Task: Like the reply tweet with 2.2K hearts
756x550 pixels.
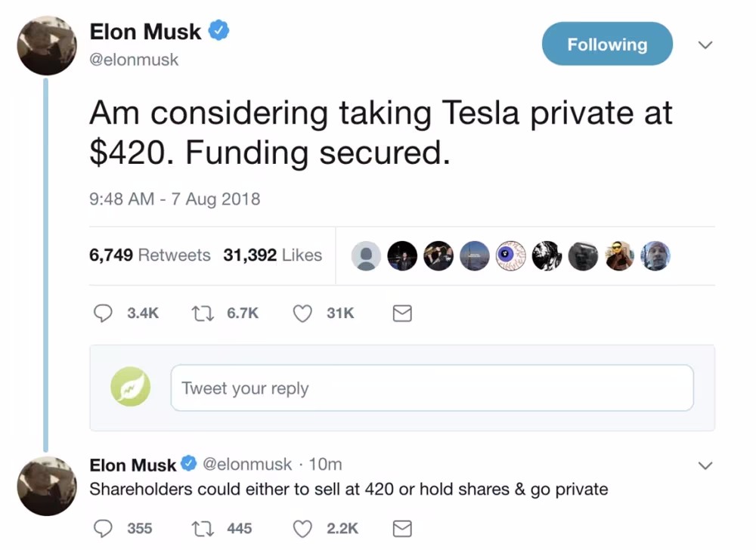Action: (x=302, y=528)
